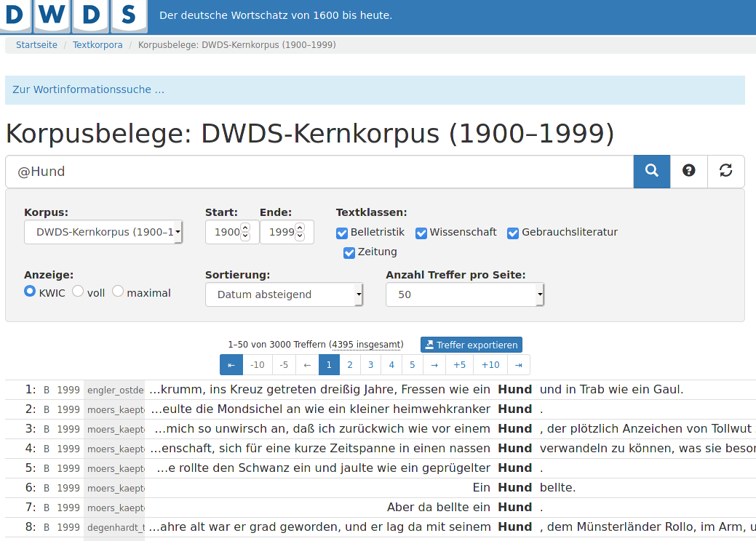Open Anzahl Treffer pro Seite dropdown
The width and height of the screenshot is (756, 541).
click(x=464, y=294)
